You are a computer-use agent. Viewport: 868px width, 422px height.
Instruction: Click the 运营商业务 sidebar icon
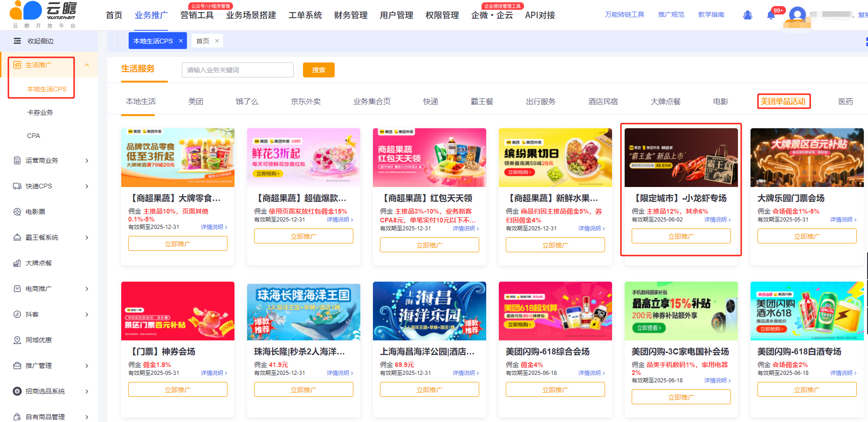click(x=17, y=160)
